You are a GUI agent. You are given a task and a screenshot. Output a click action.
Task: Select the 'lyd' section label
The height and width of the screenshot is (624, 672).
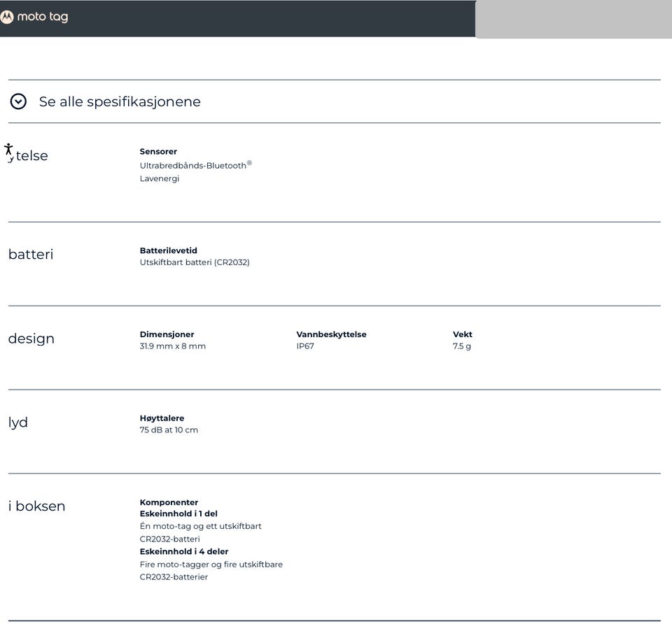point(18,423)
